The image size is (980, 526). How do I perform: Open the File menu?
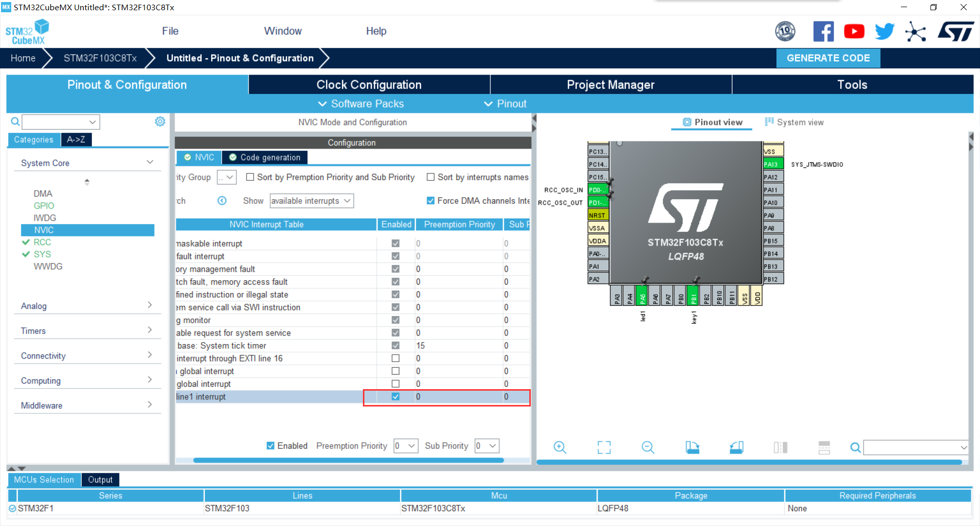pos(170,31)
